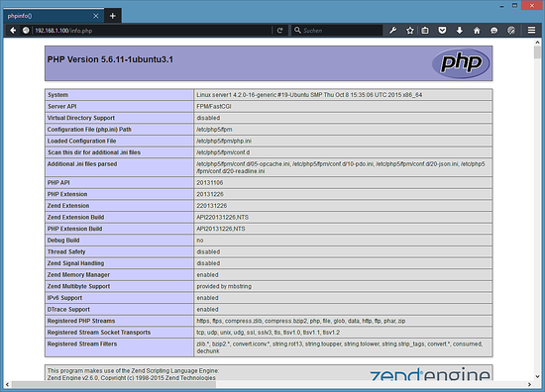Viewport: 545px width, 392px height.
Task: Close the phpinfo() tab
Action: pyautogui.click(x=96, y=16)
